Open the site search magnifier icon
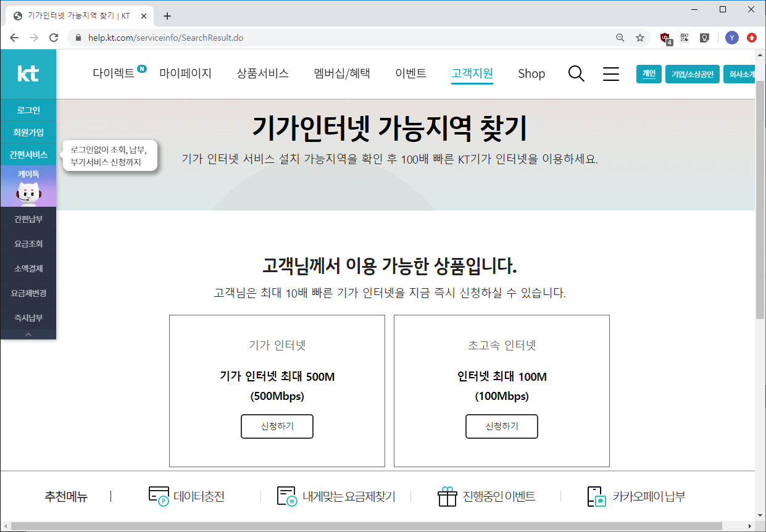The image size is (766, 532). pyautogui.click(x=576, y=74)
